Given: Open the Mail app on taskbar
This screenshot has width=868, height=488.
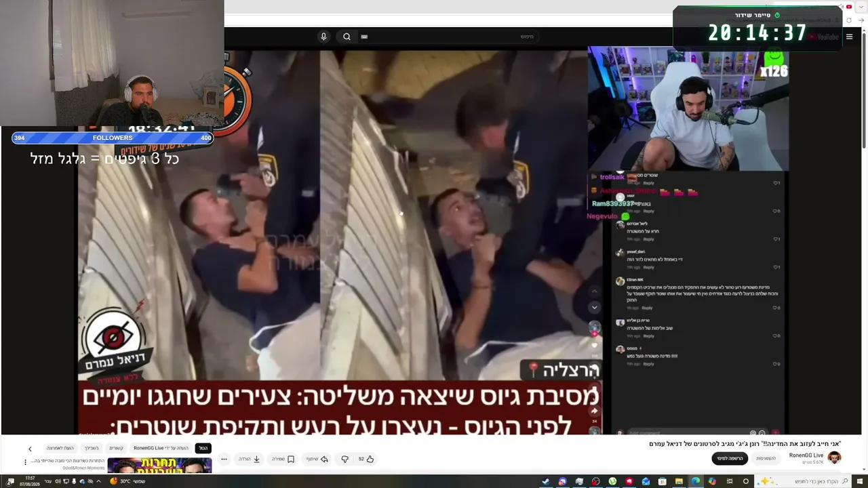Looking at the screenshot, I should click(x=646, y=481).
